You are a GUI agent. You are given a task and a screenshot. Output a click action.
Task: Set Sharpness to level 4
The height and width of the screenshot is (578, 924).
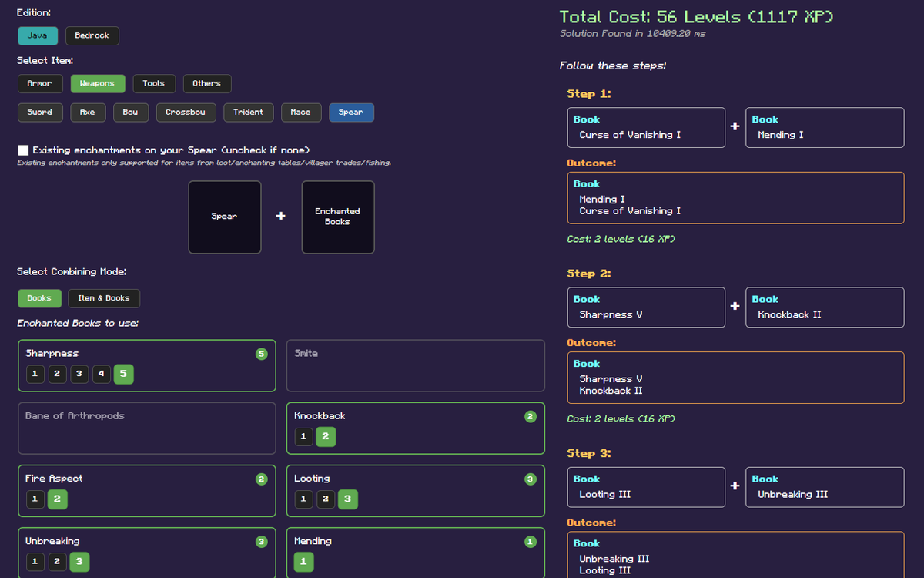point(102,375)
